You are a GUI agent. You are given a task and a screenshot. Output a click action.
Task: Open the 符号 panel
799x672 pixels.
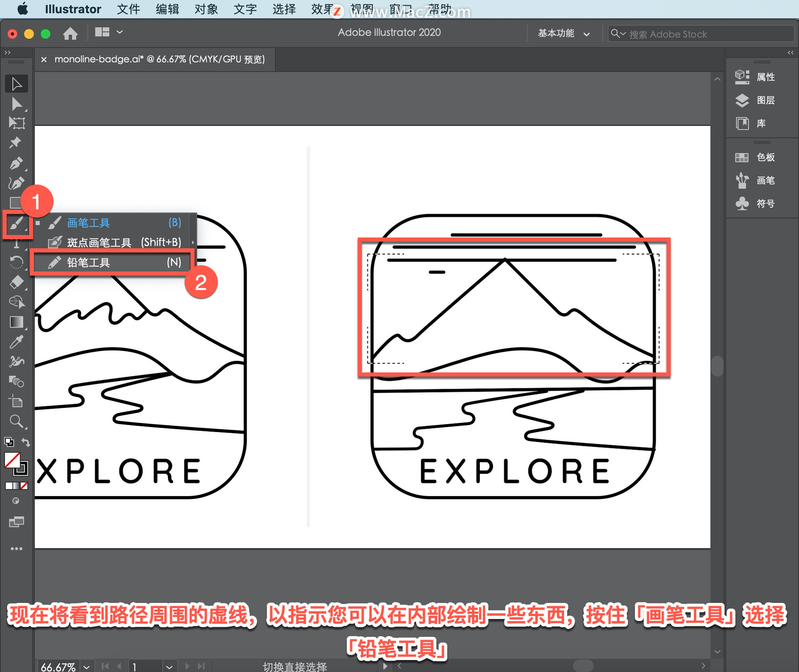pos(755,204)
